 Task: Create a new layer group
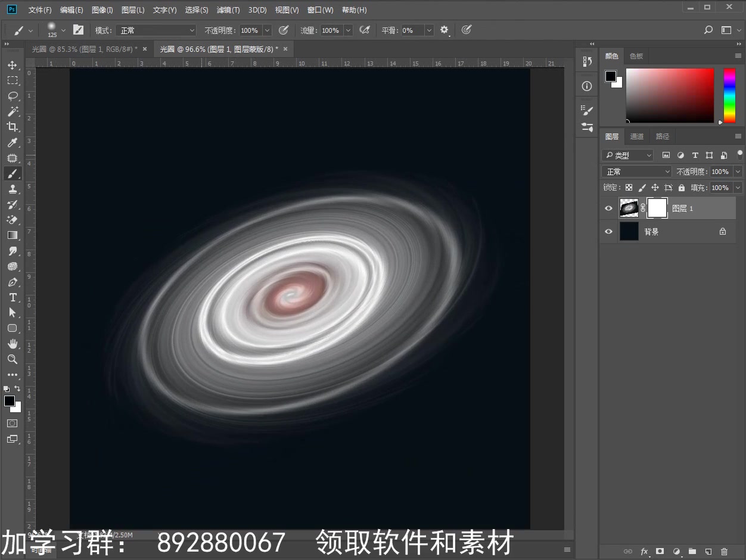click(692, 552)
